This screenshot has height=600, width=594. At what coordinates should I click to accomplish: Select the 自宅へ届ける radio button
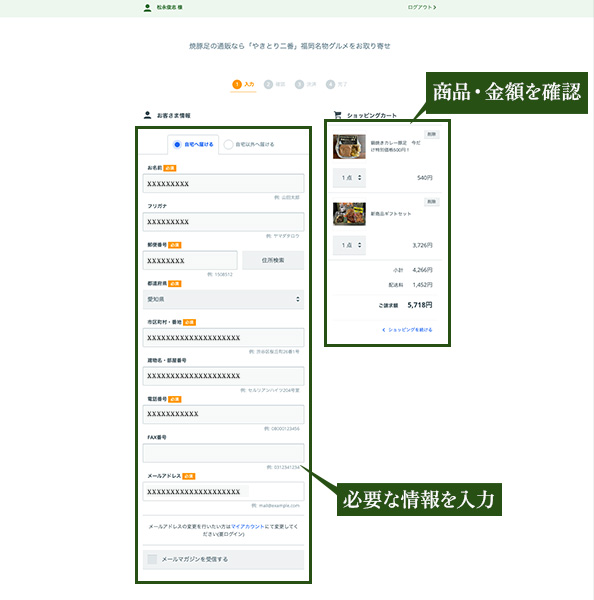[x=177, y=144]
